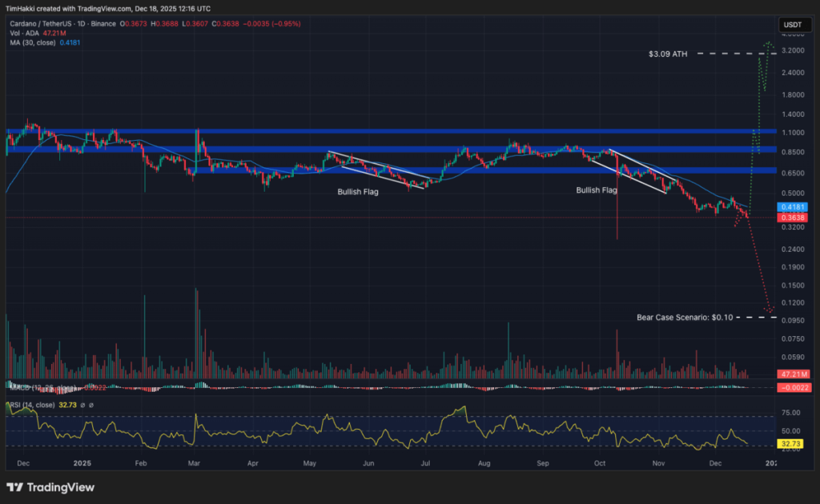The height and width of the screenshot is (504, 820).
Task: Select the MA (30, close) indicator label
Action: click(32, 42)
